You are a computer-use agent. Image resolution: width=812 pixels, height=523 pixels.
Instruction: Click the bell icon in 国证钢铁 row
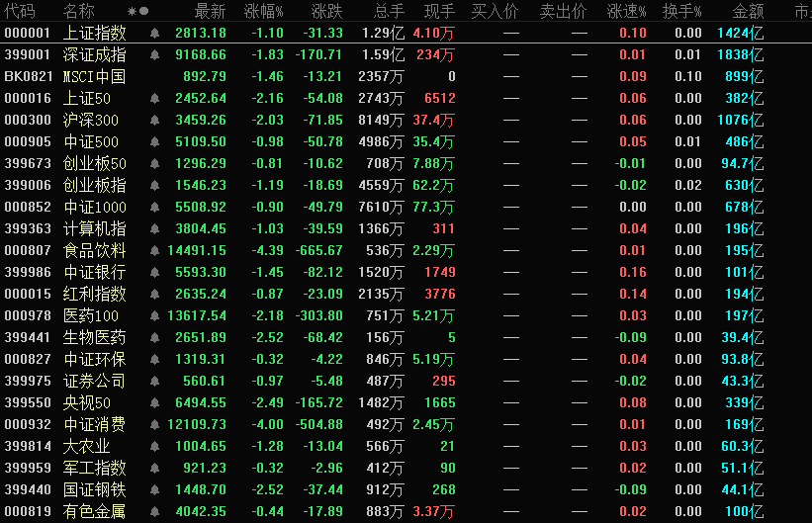(154, 489)
